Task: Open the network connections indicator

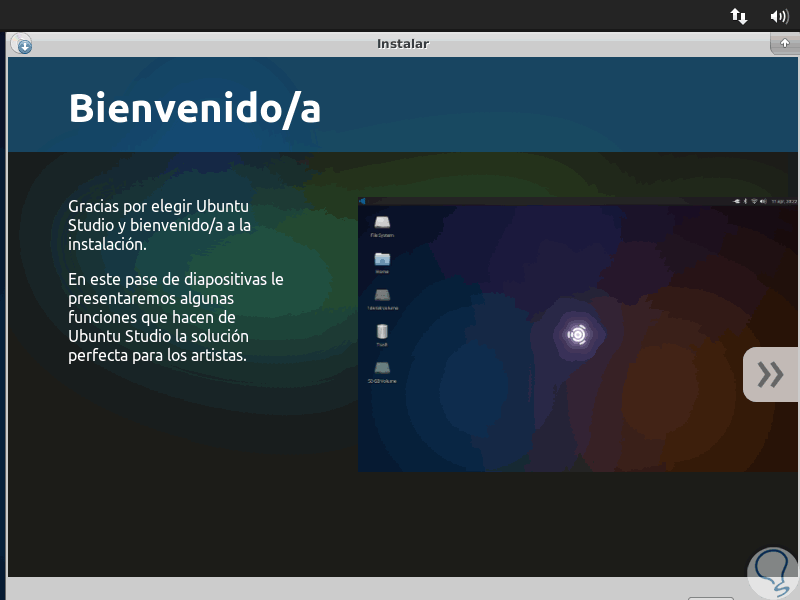Action: click(738, 16)
